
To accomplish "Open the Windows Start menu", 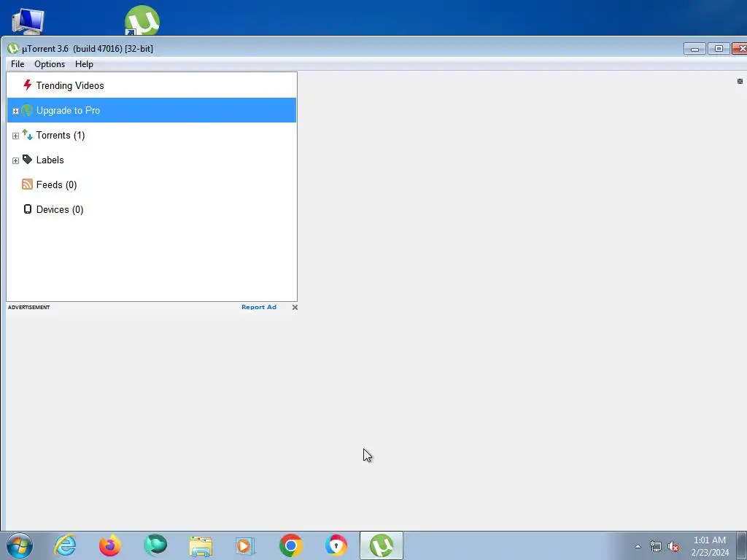I will point(20,545).
